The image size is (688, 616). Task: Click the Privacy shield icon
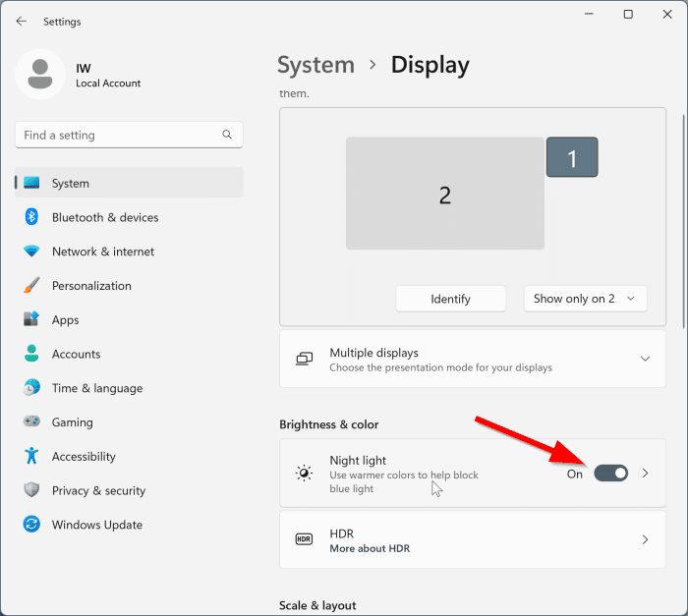click(x=31, y=489)
